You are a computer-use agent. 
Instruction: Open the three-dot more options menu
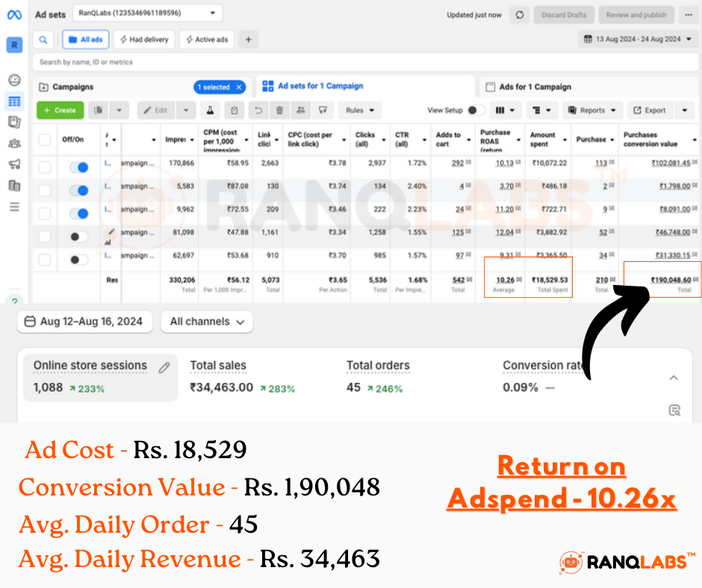687,15
